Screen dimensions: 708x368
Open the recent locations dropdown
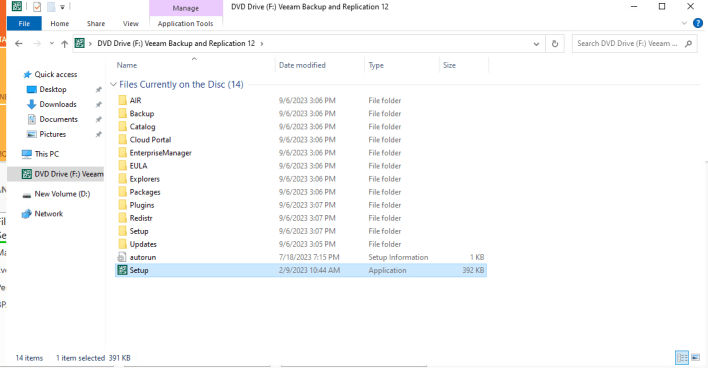click(x=51, y=43)
